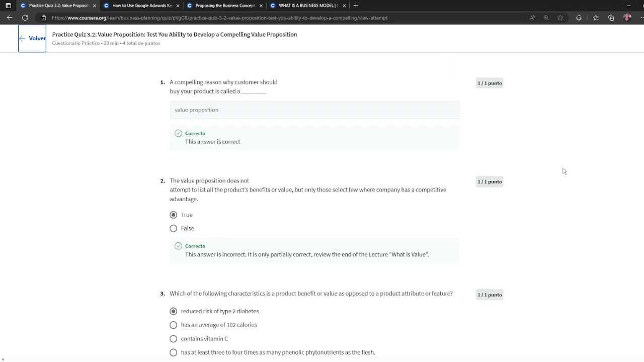Select the True radio option
Image resolution: width=644 pixels, height=362 pixels.
click(x=174, y=215)
